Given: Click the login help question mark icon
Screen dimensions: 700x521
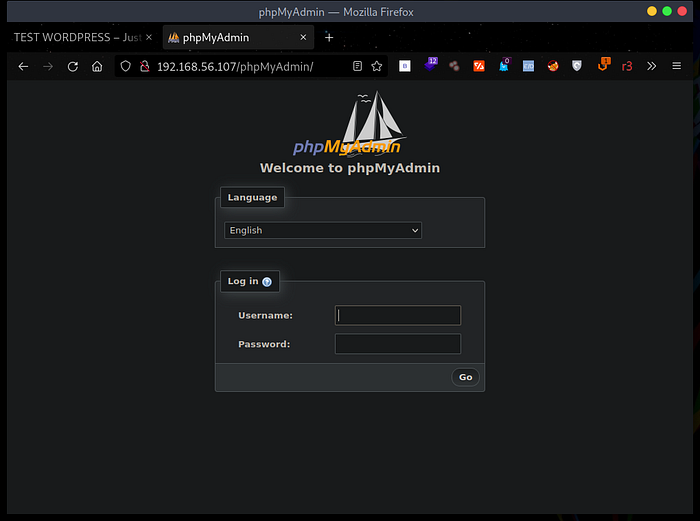Looking at the screenshot, I should [267, 282].
